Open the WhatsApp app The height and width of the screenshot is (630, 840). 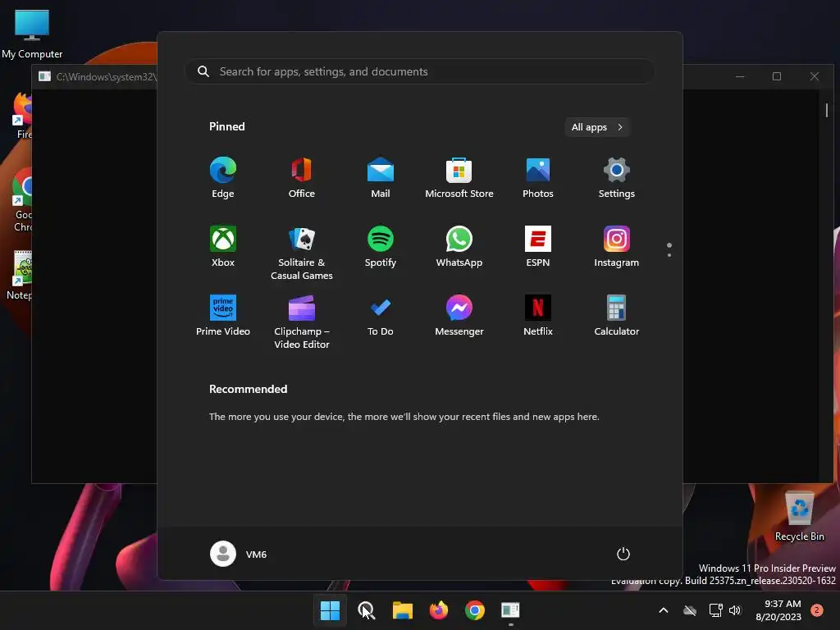[x=459, y=246]
